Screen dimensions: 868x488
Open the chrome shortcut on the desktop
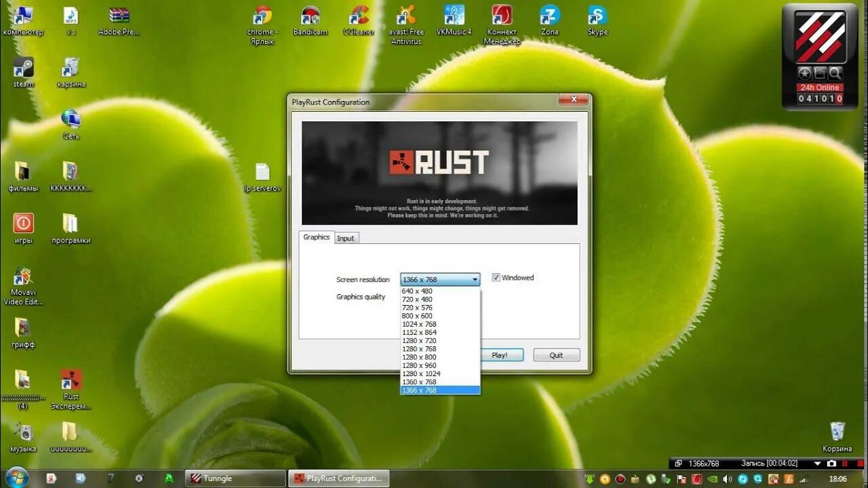tap(261, 24)
